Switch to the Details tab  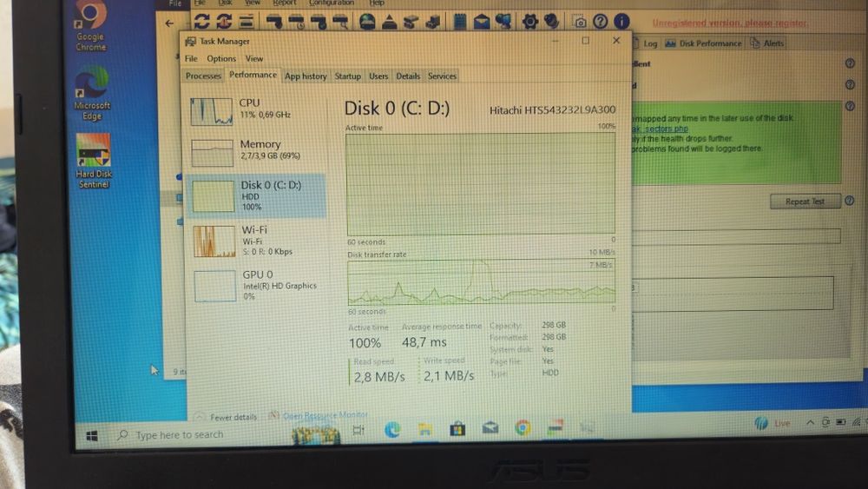click(x=408, y=76)
